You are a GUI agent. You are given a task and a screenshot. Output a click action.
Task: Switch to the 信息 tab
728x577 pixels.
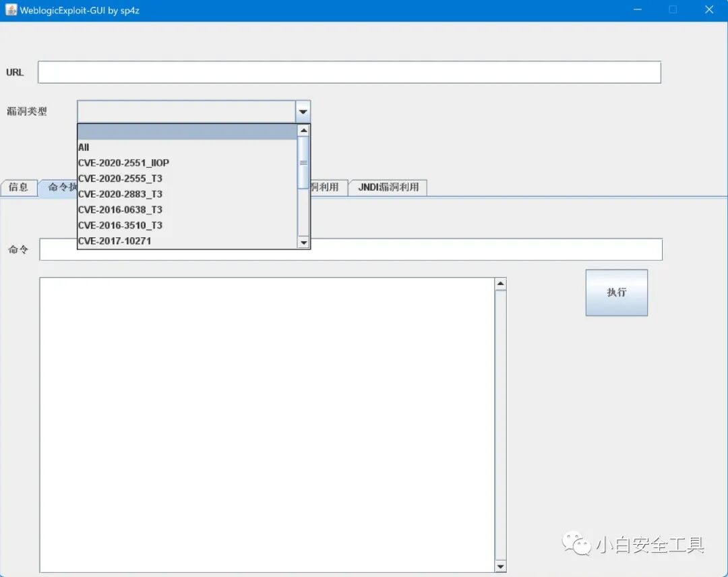pyautogui.click(x=19, y=187)
